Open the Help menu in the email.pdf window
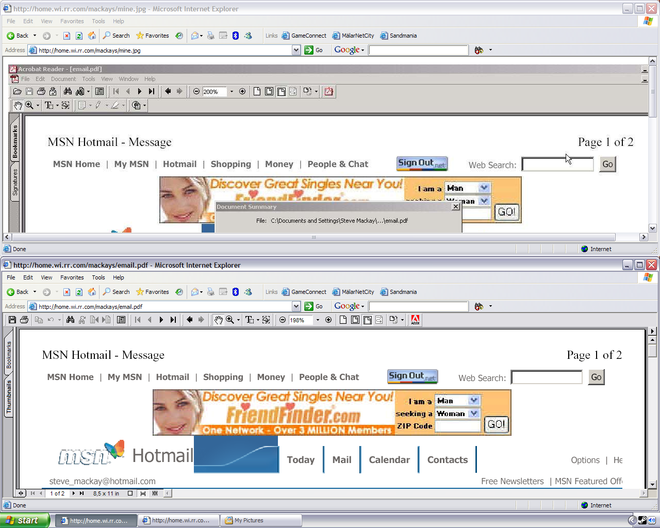 coord(118,277)
